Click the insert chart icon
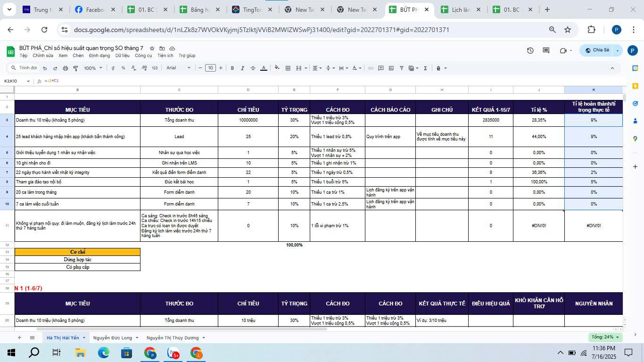The width and height of the screenshot is (644, 362). click(x=391, y=68)
